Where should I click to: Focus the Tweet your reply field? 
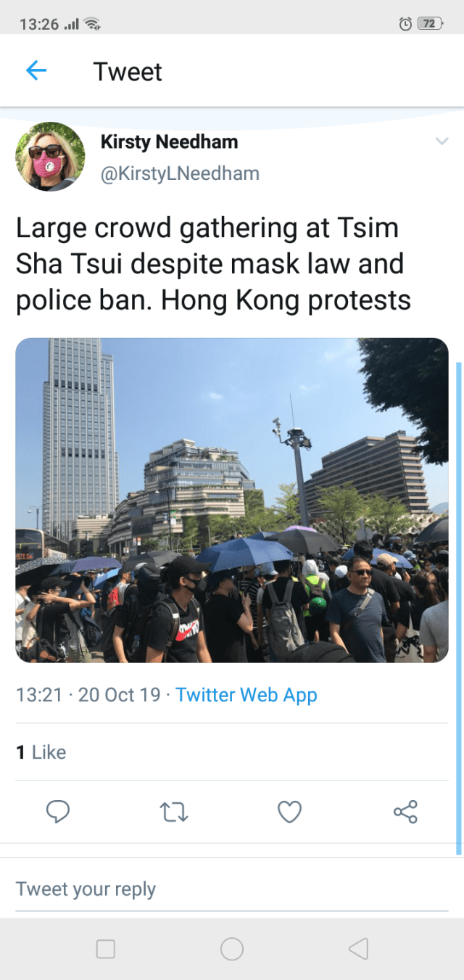click(x=232, y=889)
